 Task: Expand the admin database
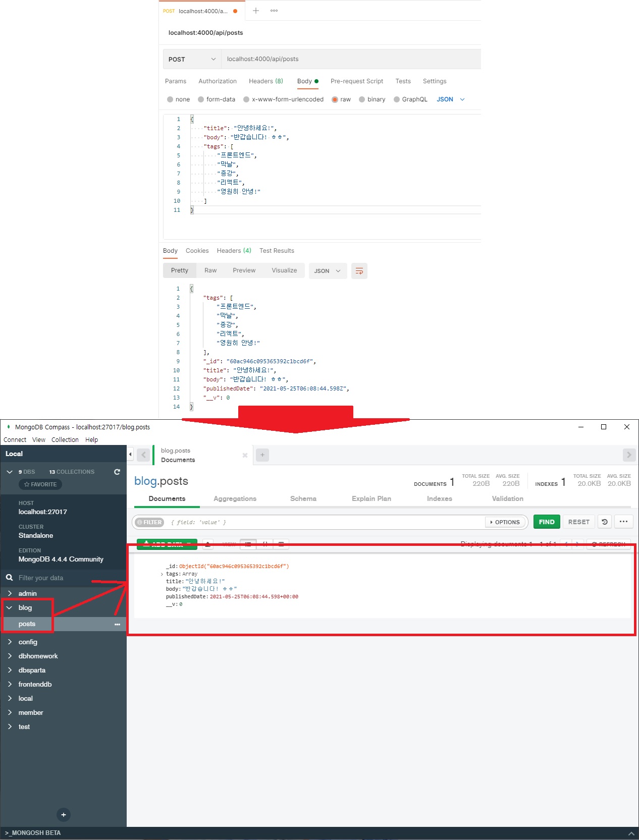10,593
